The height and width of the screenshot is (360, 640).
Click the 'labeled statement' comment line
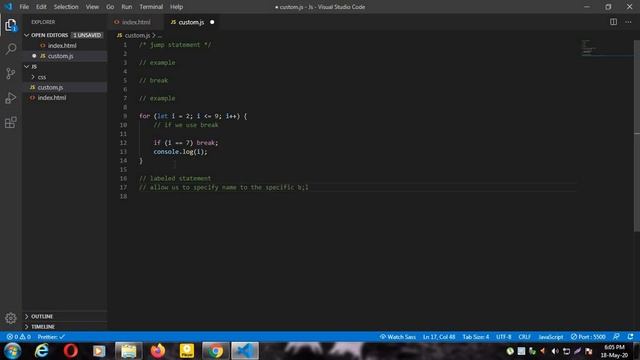coord(175,178)
